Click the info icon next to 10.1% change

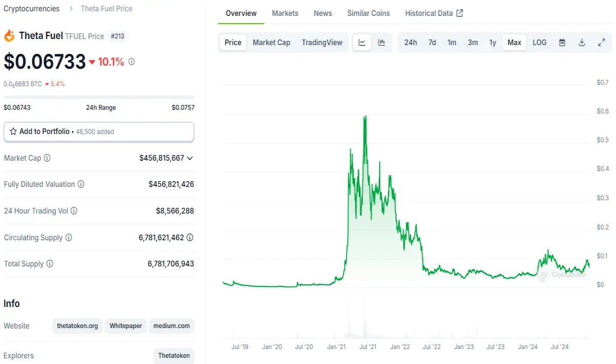(131, 62)
